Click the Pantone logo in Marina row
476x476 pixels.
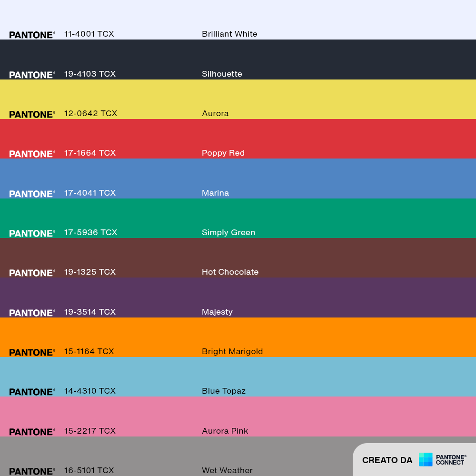pyautogui.click(x=32, y=194)
